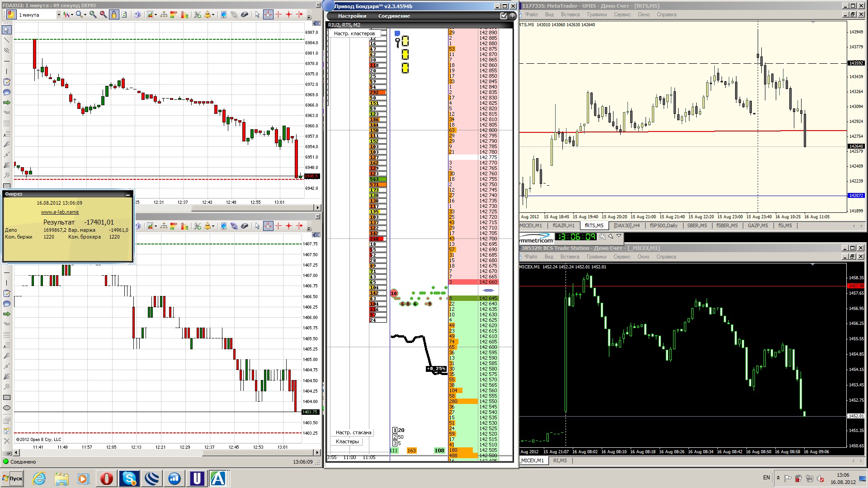Toggle volume preset box 3 (value 5)

(x=395, y=443)
